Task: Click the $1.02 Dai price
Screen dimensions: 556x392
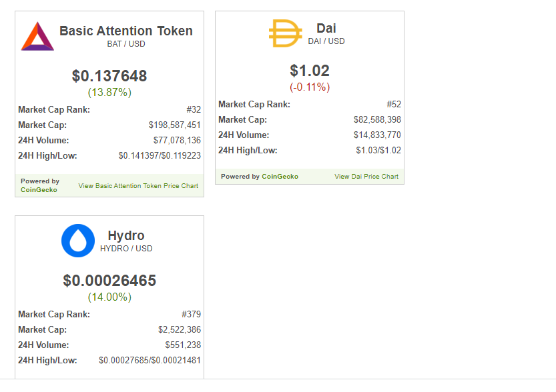Action: (310, 71)
